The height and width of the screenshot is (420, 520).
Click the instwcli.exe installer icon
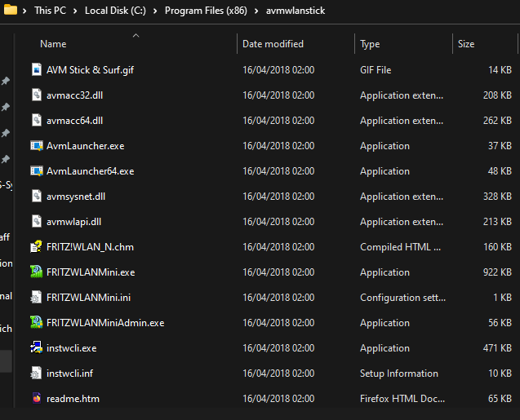pos(37,347)
